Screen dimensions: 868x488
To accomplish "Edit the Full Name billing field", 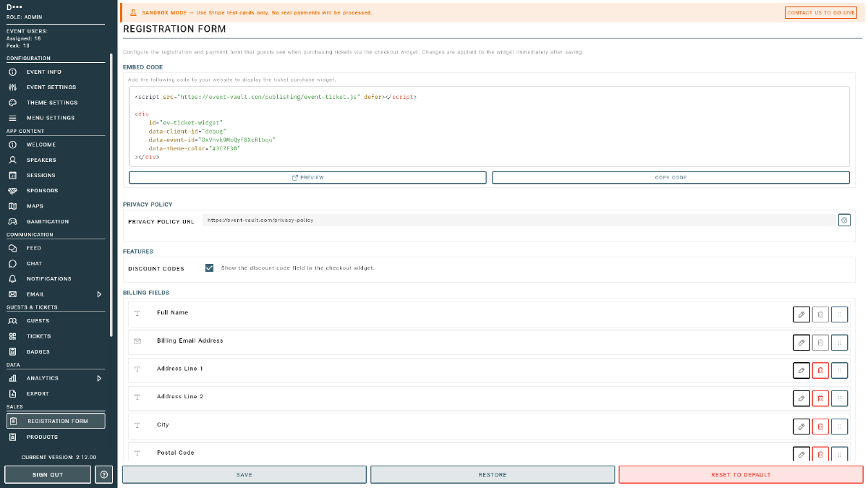I will (x=801, y=314).
